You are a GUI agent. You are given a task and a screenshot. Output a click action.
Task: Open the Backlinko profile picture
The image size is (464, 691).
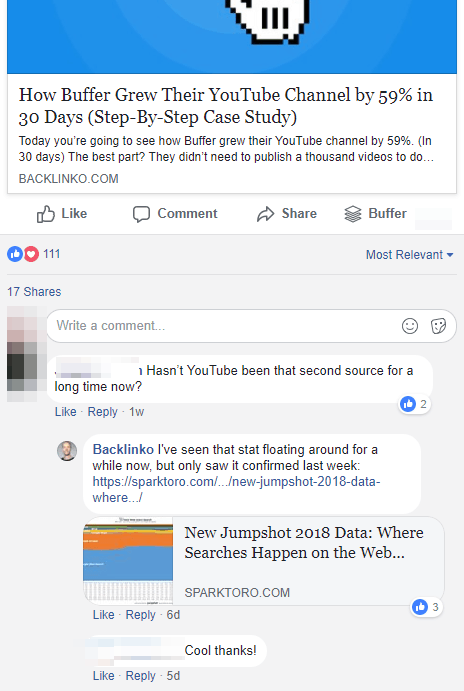point(67,451)
